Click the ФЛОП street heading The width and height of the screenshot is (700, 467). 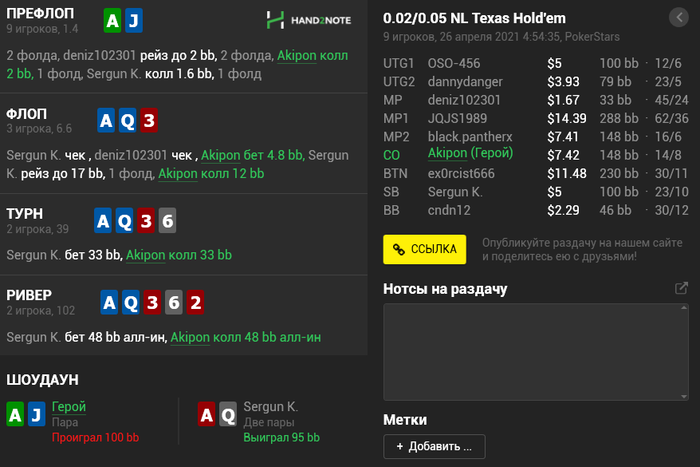26,114
